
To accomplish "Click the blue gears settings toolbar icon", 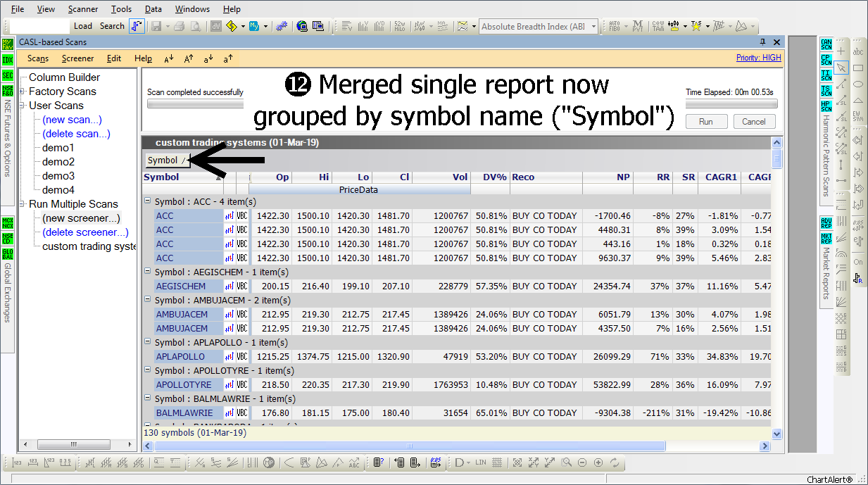I will click(282, 27).
